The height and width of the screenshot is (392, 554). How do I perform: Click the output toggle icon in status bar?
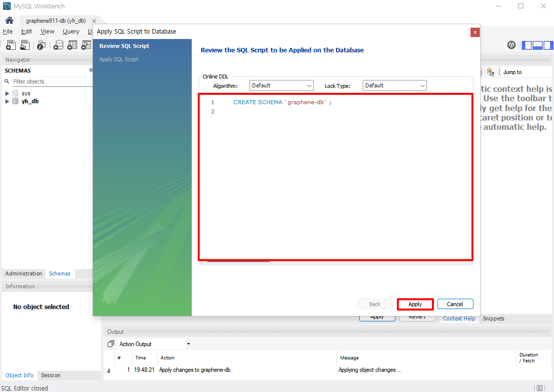[x=540, y=388]
